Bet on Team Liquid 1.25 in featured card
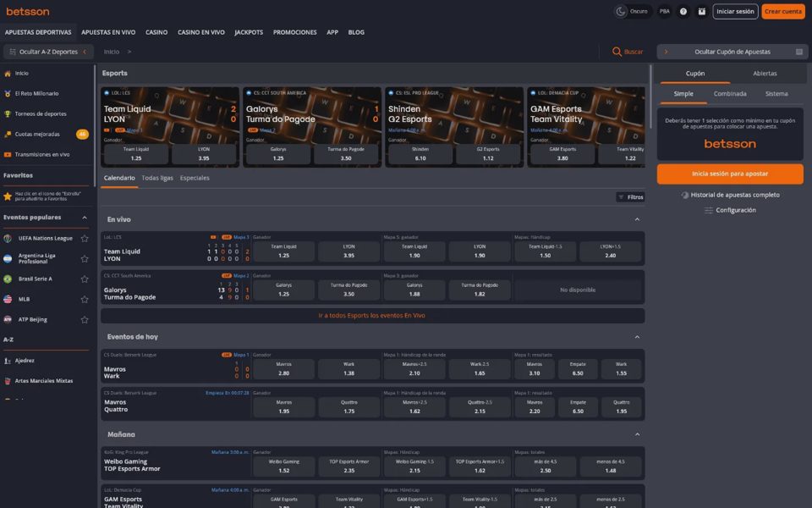Image resolution: width=812 pixels, height=508 pixels. [136, 154]
